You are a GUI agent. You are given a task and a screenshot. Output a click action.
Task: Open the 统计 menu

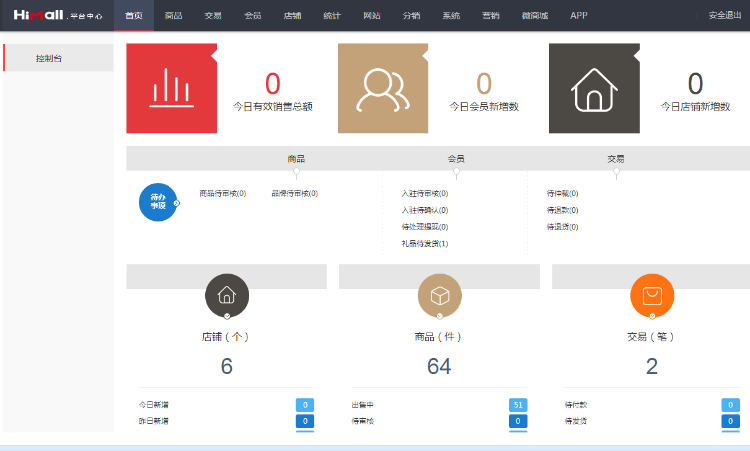(332, 15)
